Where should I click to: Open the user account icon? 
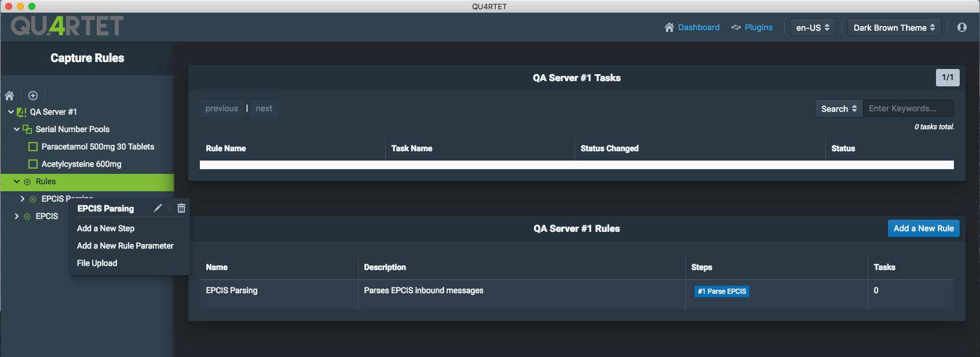coord(962,27)
